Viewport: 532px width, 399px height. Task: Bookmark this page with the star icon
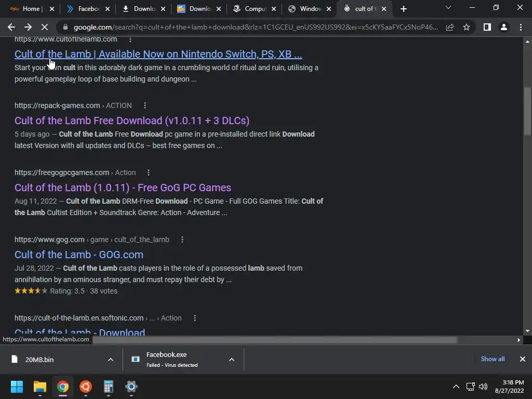pos(467,27)
